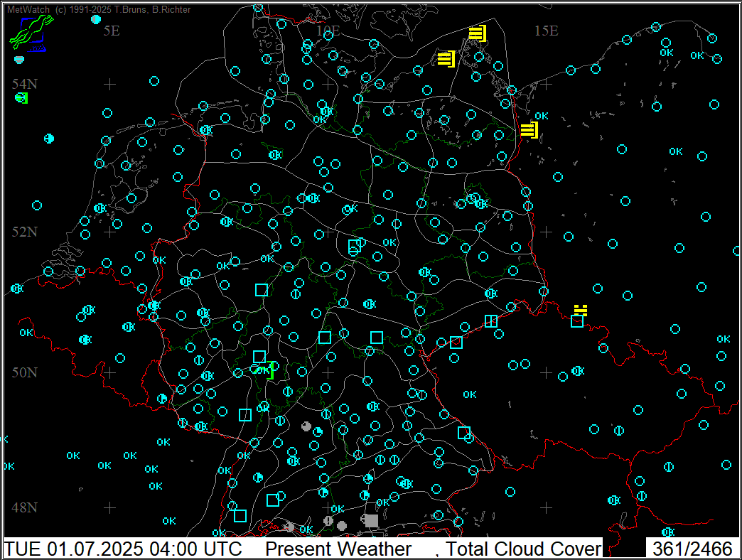Click the date TUE 01.07.2025 04:00 UTC
742x560 pixels.
coord(124,549)
